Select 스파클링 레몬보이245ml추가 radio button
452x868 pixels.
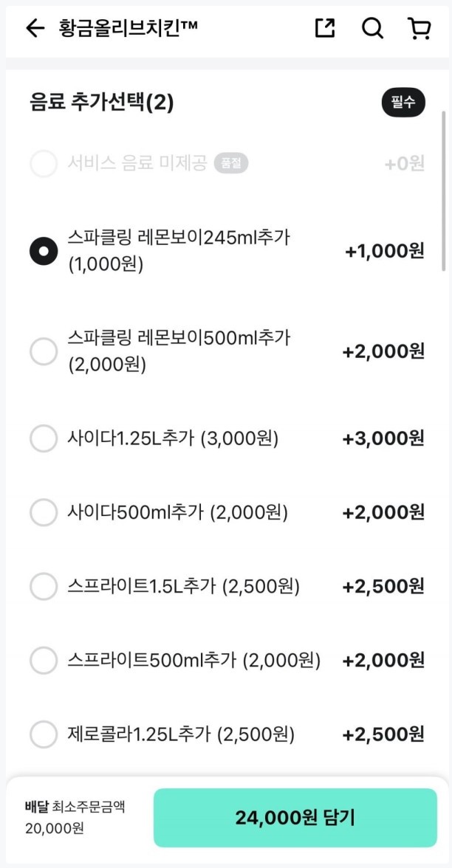pyautogui.click(x=44, y=251)
